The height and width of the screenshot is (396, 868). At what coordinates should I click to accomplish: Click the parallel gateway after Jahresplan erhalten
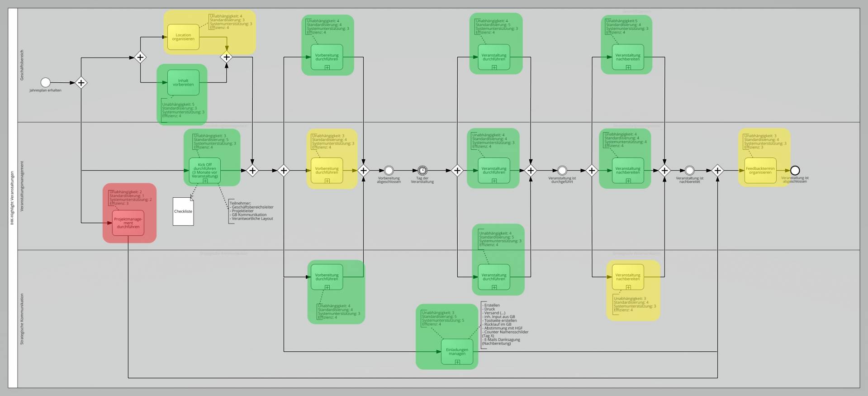81,83
